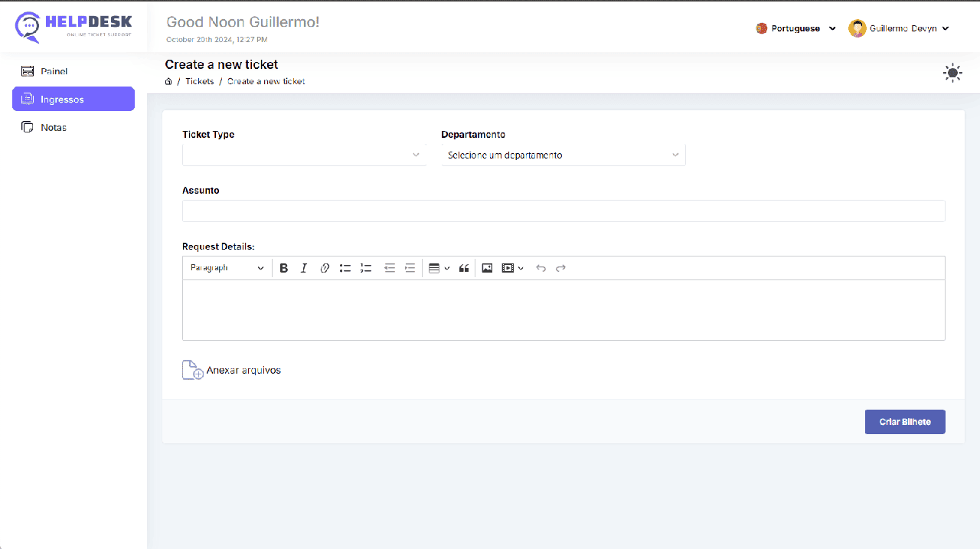Screen dimensions: 980x549
Task: Insert a table into Request Details
Action: tap(435, 267)
